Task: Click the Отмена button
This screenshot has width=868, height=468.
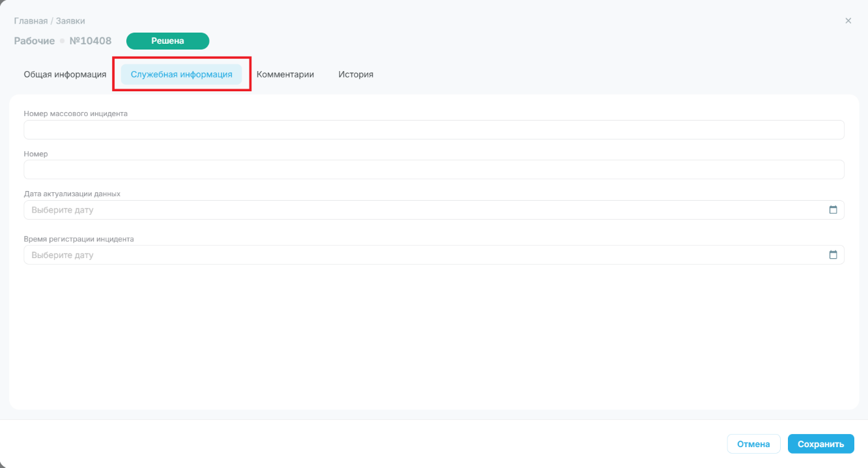Action: 753,444
